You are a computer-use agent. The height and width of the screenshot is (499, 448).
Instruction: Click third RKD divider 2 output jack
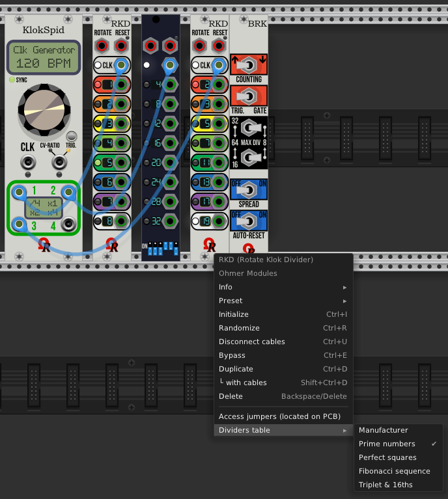point(219,85)
